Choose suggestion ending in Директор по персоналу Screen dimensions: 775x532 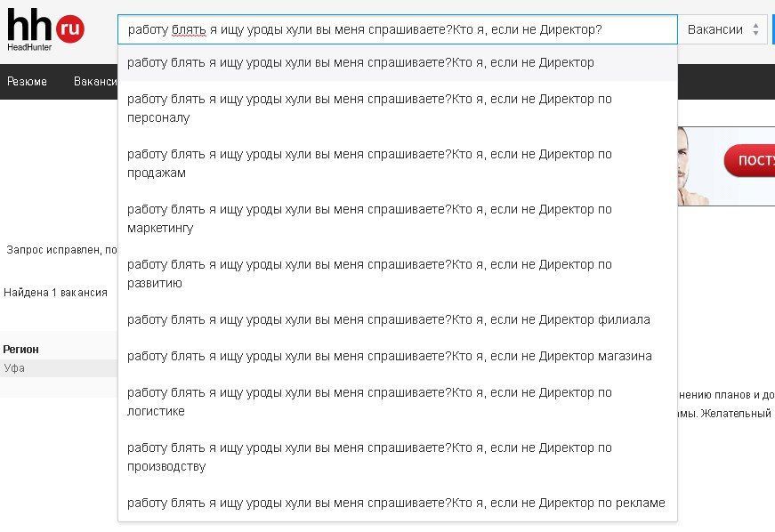pos(398,109)
